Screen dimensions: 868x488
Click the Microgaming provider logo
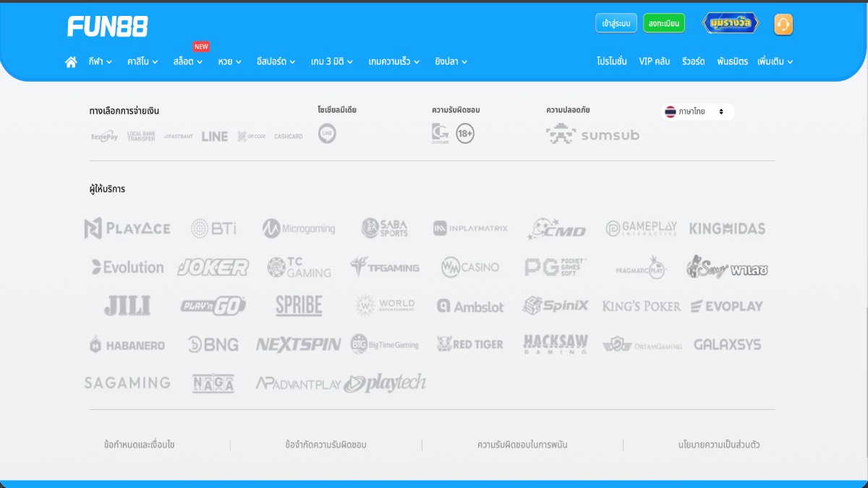point(299,228)
